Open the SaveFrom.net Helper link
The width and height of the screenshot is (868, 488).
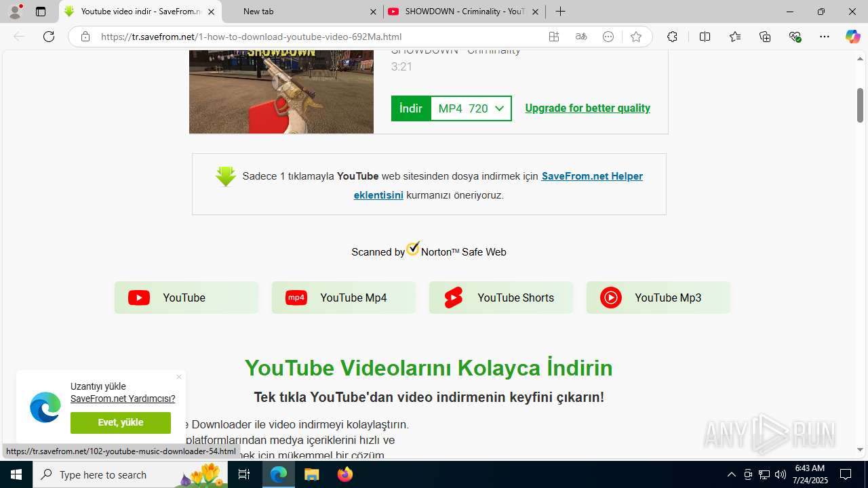pyautogui.click(x=592, y=176)
